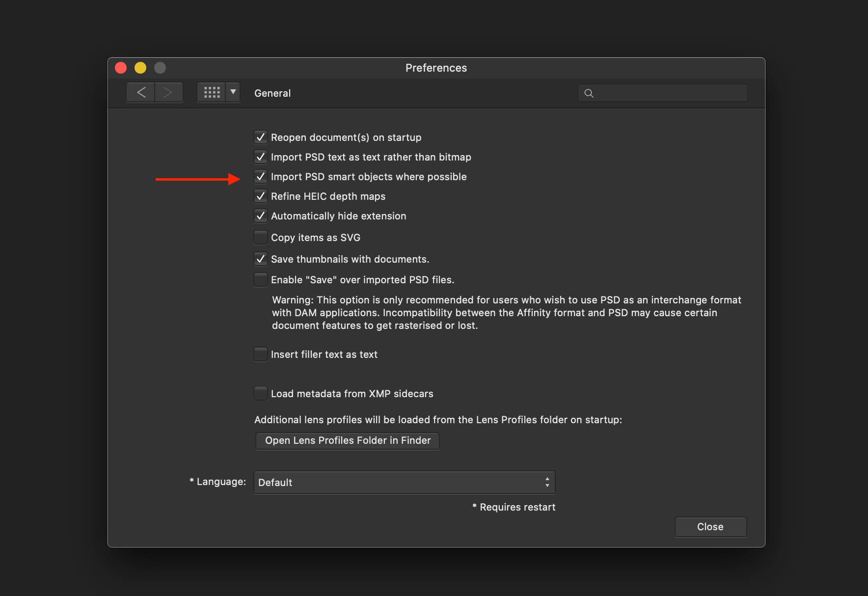Toggle Import PSD smart objects where possible

coord(260,176)
